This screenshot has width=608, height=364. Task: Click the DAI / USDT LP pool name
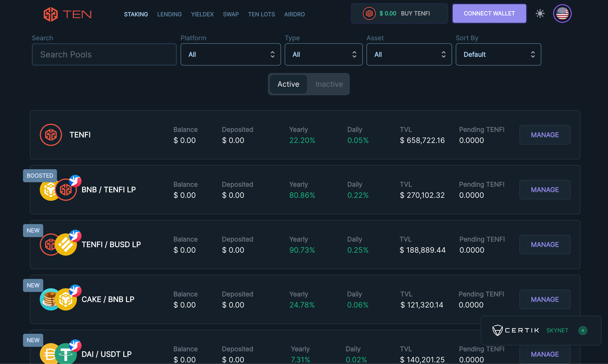point(106,354)
